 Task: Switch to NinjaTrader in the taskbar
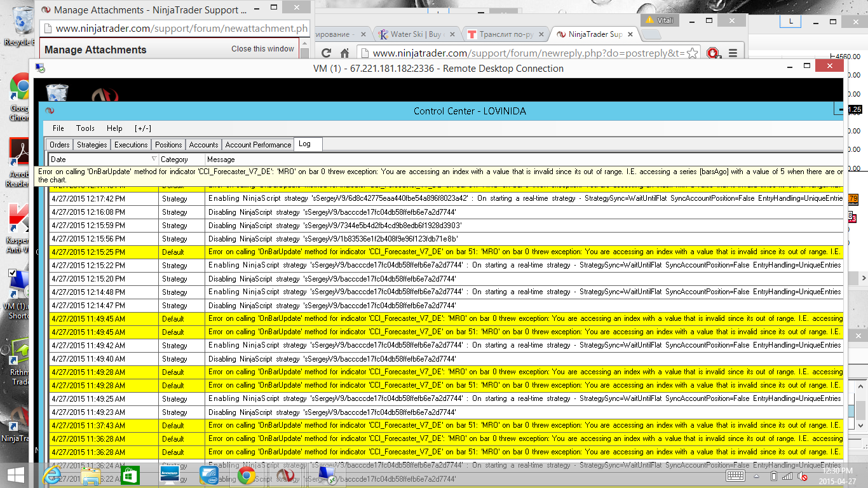[285, 475]
